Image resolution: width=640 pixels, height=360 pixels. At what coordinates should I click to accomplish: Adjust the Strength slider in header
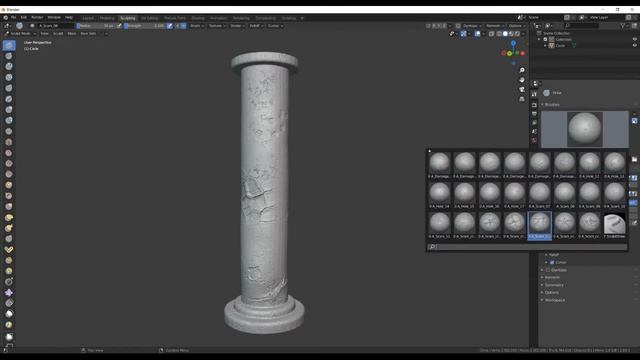click(x=144, y=26)
